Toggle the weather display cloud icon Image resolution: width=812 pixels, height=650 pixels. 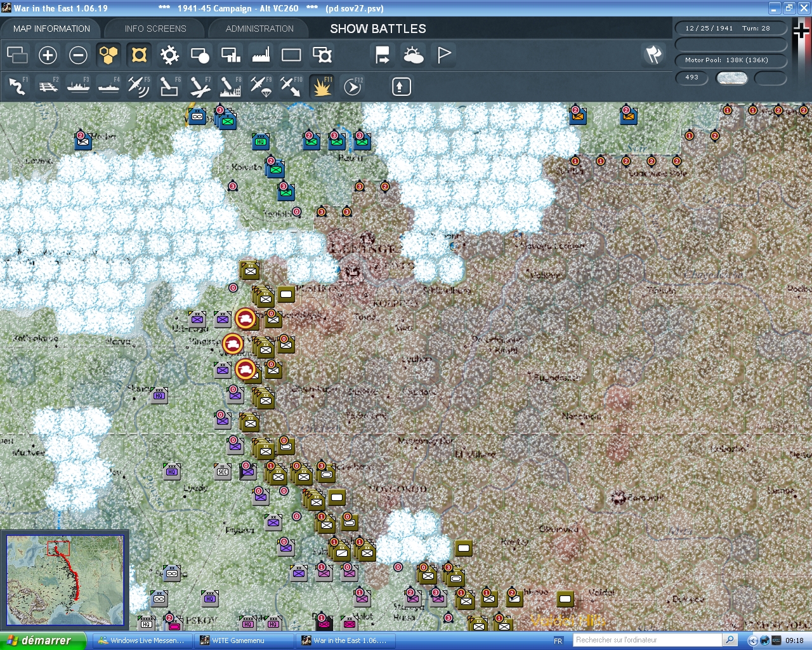414,55
